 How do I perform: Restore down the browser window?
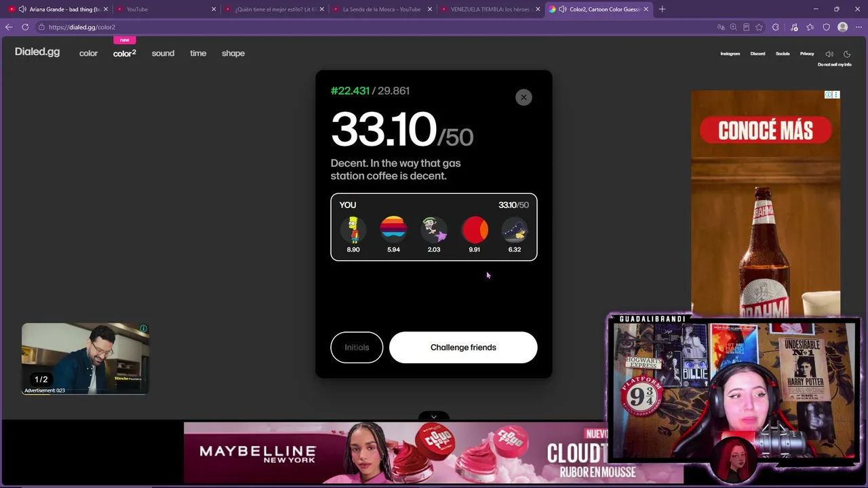click(x=837, y=9)
